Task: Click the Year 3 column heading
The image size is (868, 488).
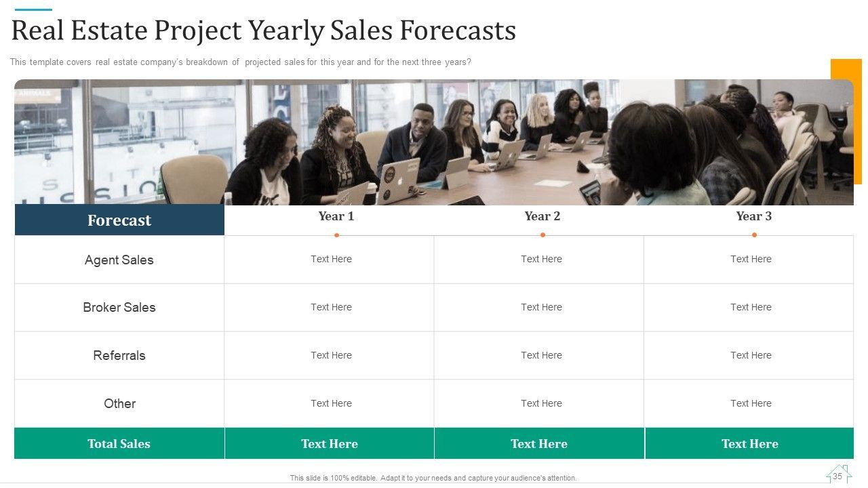Action: (754, 216)
